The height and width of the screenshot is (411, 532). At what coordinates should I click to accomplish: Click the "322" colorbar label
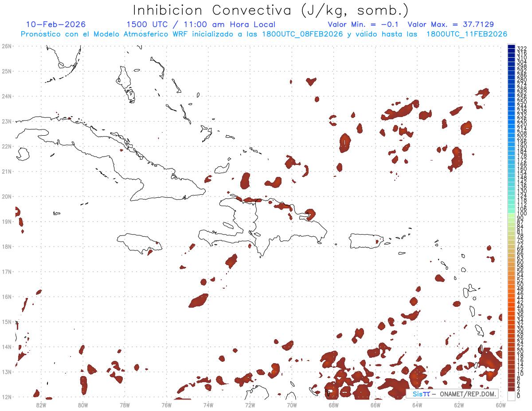521,48
